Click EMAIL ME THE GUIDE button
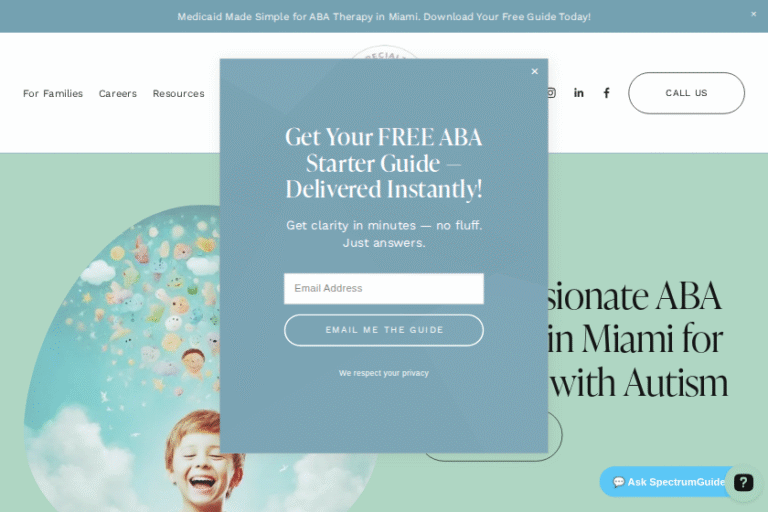This screenshot has height=512, width=768. point(384,330)
